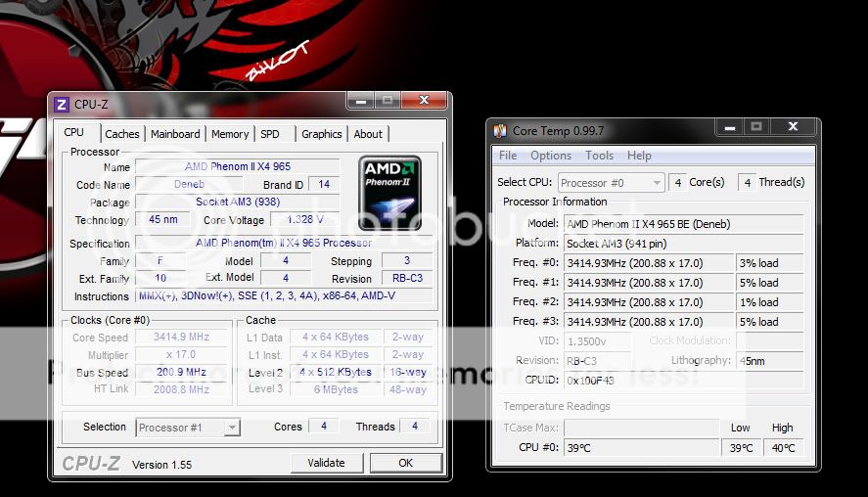The width and height of the screenshot is (868, 497).
Task: Click the Level 2 cache value 4 x 512 KBytes
Action: click(x=336, y=373)
